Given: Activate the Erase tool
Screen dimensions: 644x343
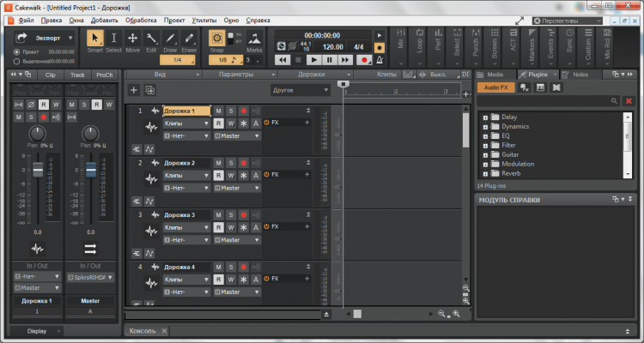Looking at the screenshot, I should point(190,38).
